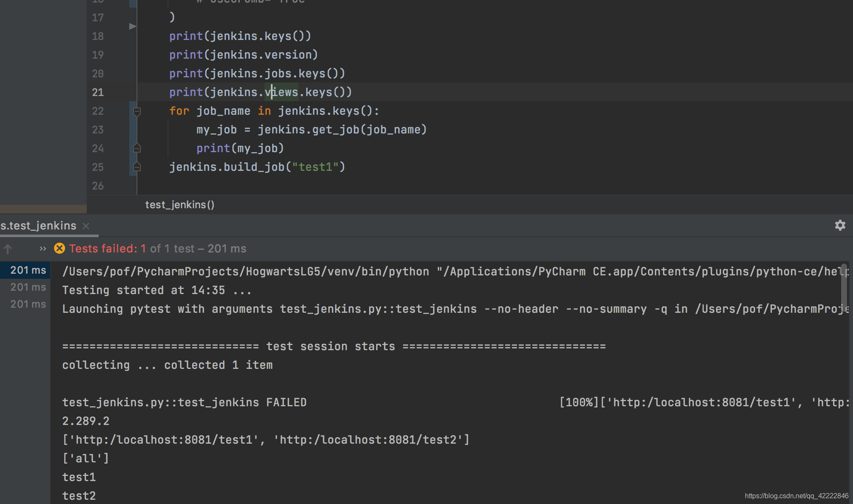Click the test_jenkins() breadcrumb

point(180,205)
